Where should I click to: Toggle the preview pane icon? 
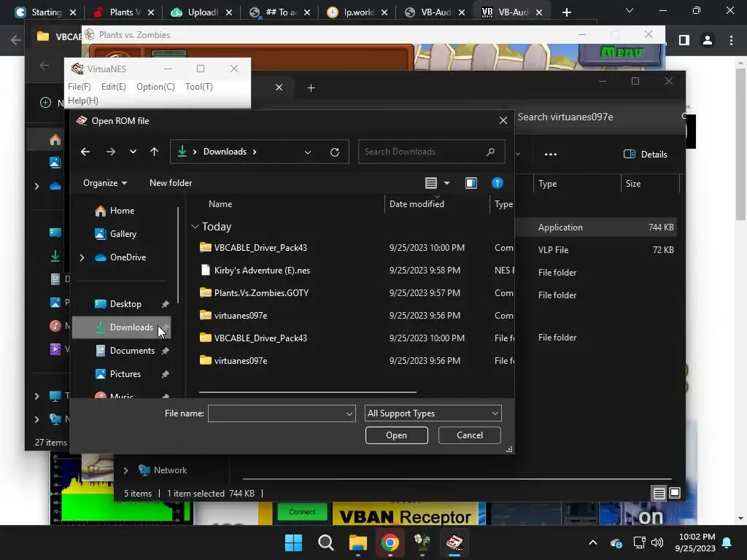tap(471, 183)
